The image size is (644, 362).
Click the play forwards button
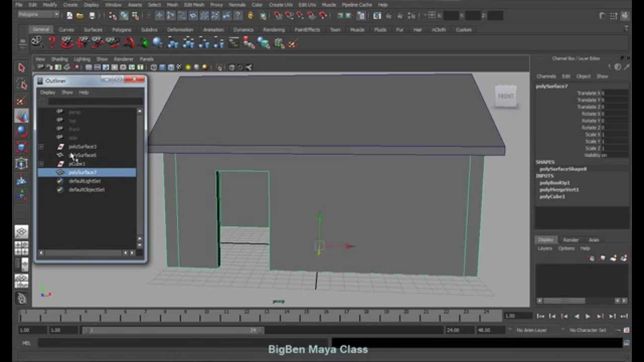[588, 316]
